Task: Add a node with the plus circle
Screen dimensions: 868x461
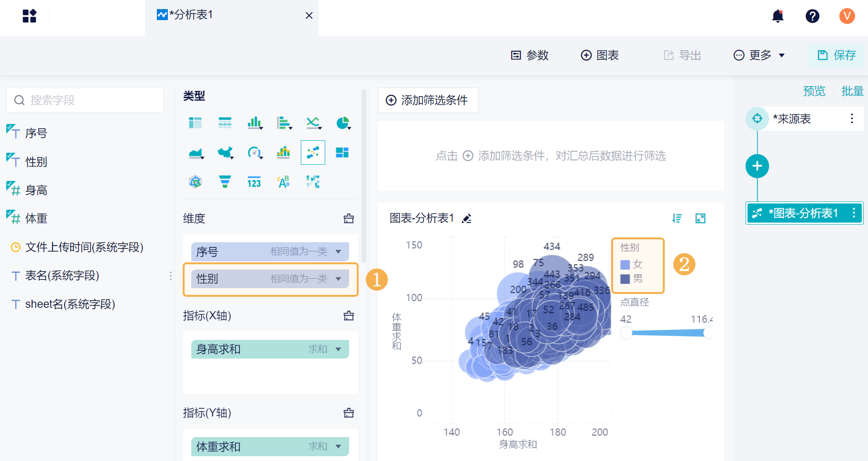Action: [x=757, y=166]
